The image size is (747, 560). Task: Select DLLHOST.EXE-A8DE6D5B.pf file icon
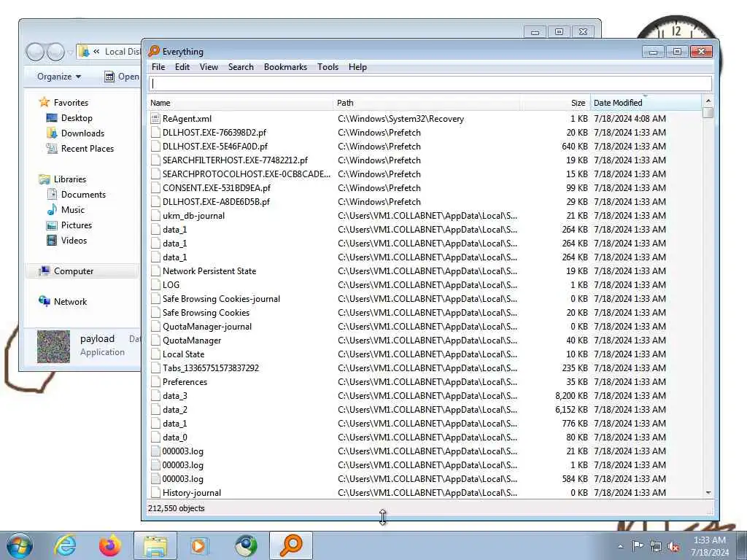(155, 201)
